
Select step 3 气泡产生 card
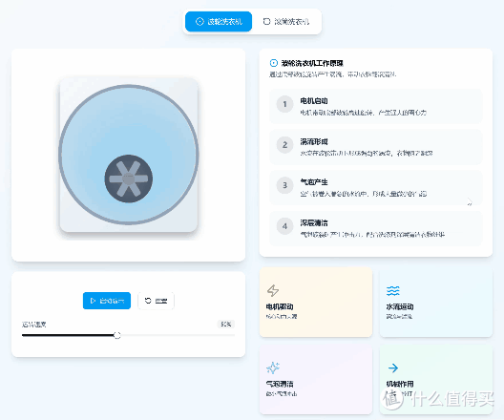click(376, 188)
